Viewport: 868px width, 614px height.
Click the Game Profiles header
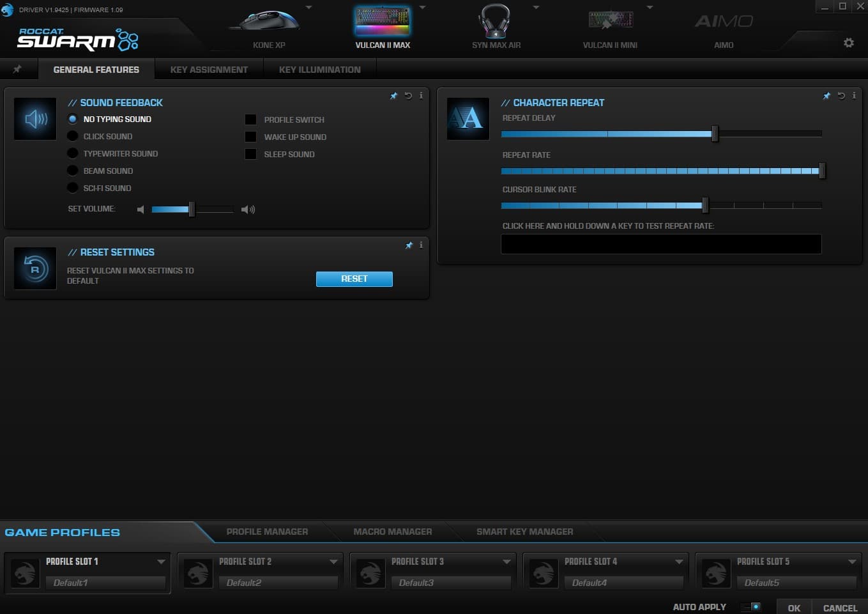point(63,532)
